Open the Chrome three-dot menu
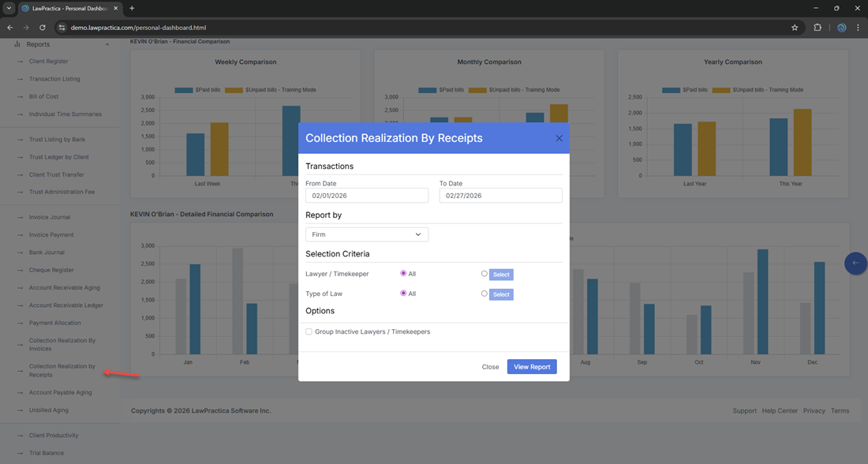Image resolution: width=868 pixels, height=464 pixels. click(x=858, y=28)
